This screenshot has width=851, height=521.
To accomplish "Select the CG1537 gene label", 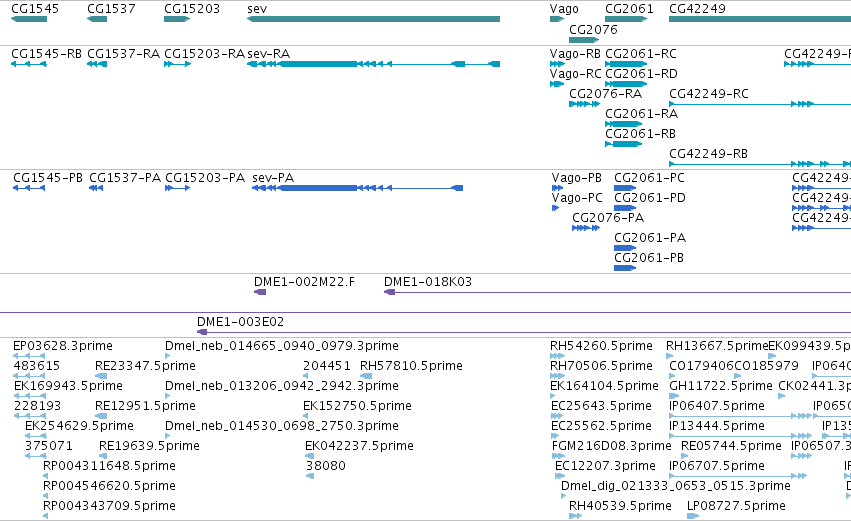I will coord(111,9).
